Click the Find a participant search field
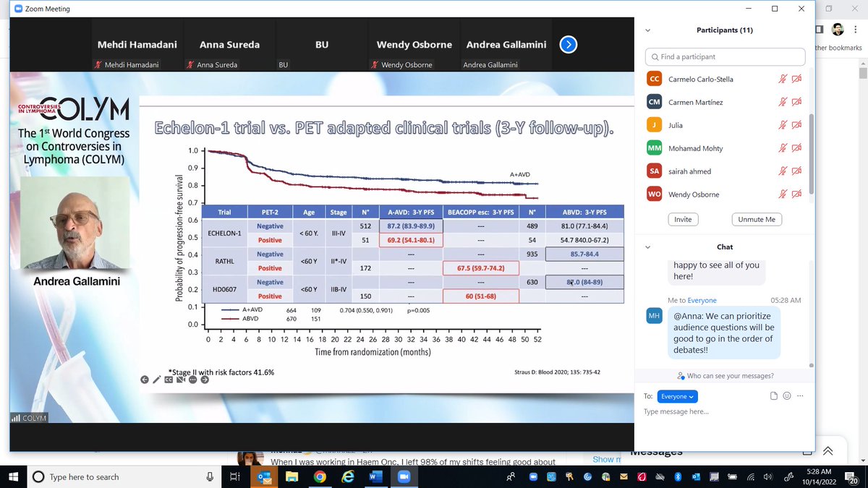The width and height of the screenshot is (868, 488). [725, 56]
